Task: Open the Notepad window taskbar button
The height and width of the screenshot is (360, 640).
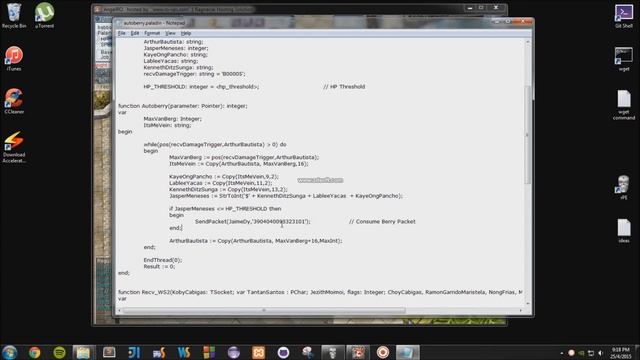Action: (407, 352)
